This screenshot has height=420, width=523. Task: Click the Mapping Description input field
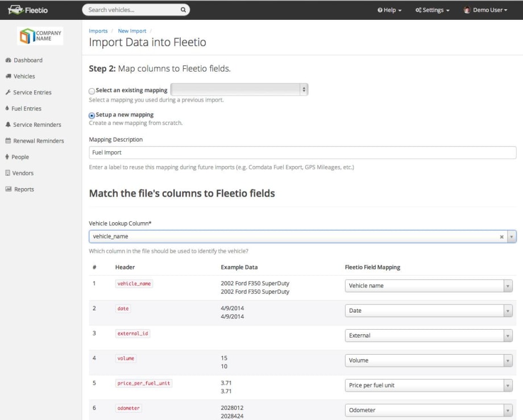[227, 152]
